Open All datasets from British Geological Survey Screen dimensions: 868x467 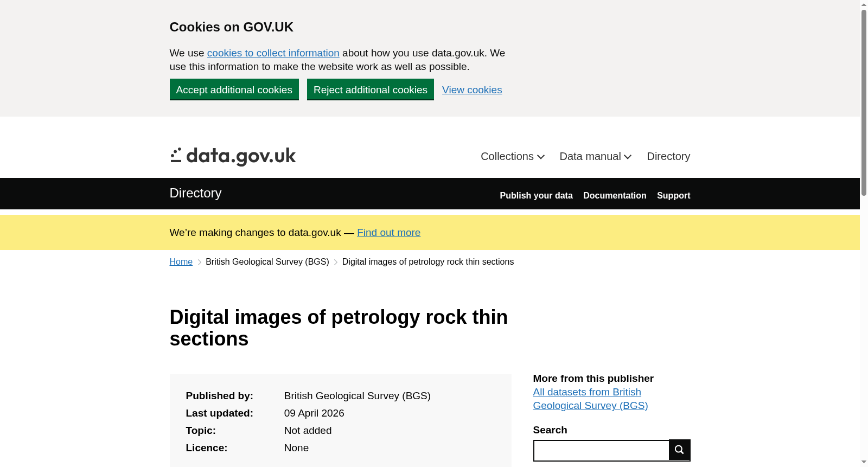pos(590,399)
